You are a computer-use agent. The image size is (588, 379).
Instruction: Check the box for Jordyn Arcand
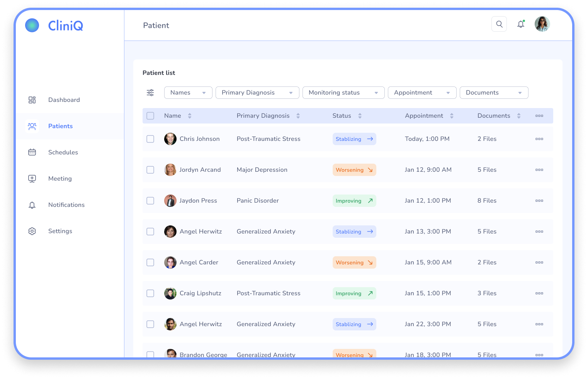(x=150, y=170)
